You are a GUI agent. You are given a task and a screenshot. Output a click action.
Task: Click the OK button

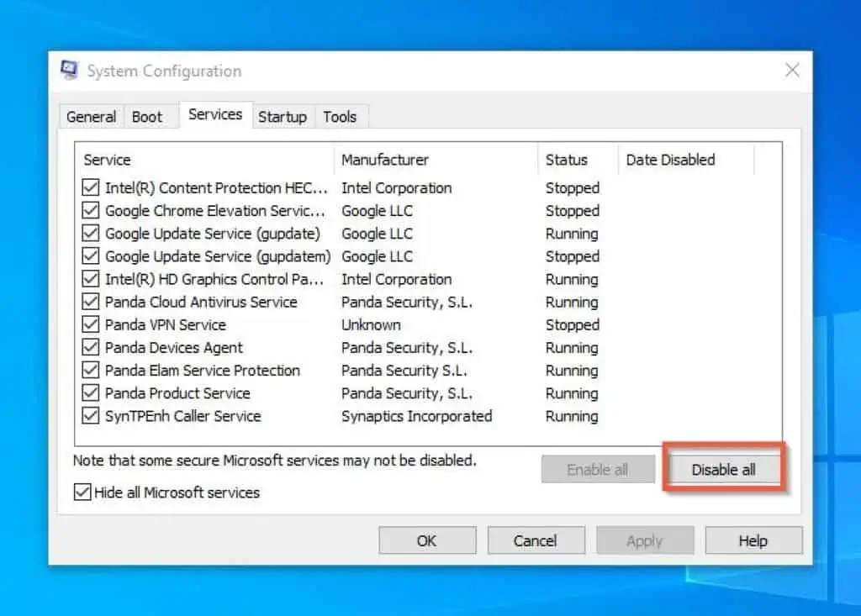click(427, 540)
